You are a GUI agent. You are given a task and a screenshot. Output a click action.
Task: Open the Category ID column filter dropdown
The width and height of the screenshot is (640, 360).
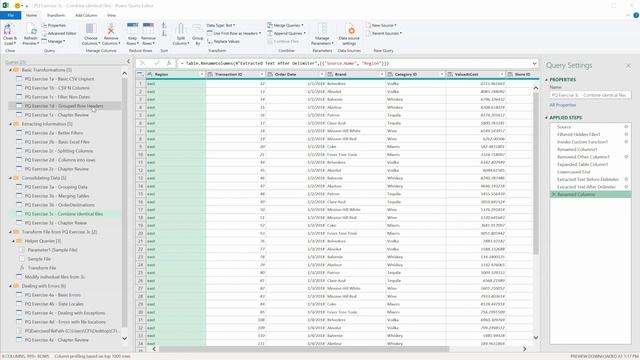[x=442, y=75]
